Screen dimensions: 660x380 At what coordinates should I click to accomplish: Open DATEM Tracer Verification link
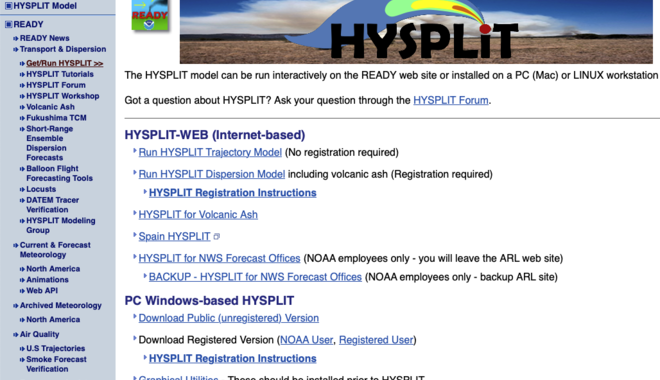pyautogui.click(x=52, y=205)
